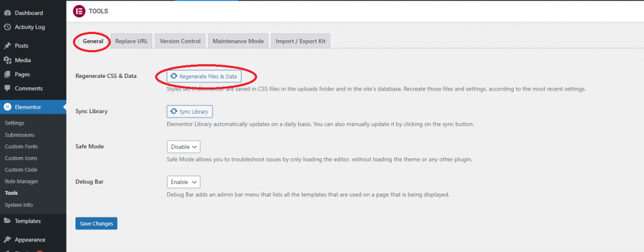Click the Pages icon in sidebar
The width and height of the screenshot is (644, 252).
tap(7, 74)
